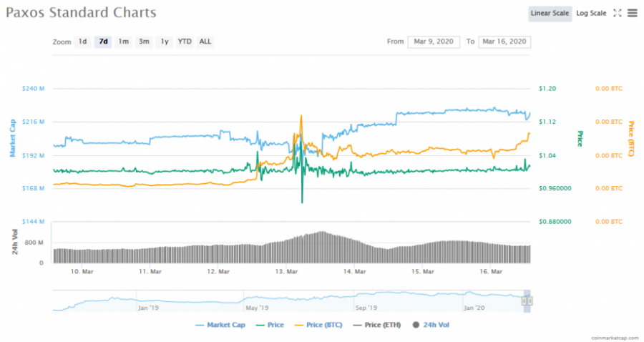
Task: Click the Market Cap axis title
Action: tap(12, 138)
